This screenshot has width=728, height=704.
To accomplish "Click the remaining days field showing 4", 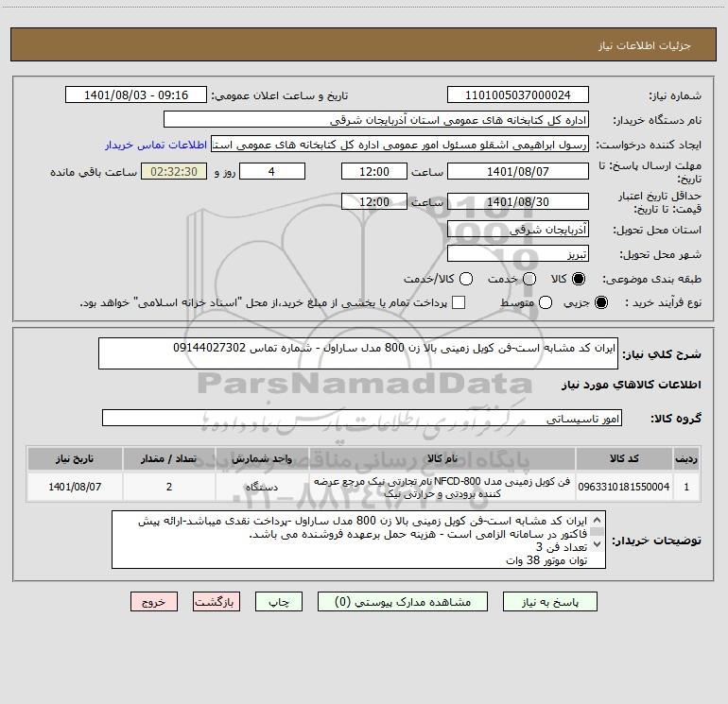I will pyautogui.click(x=272, y=171).
